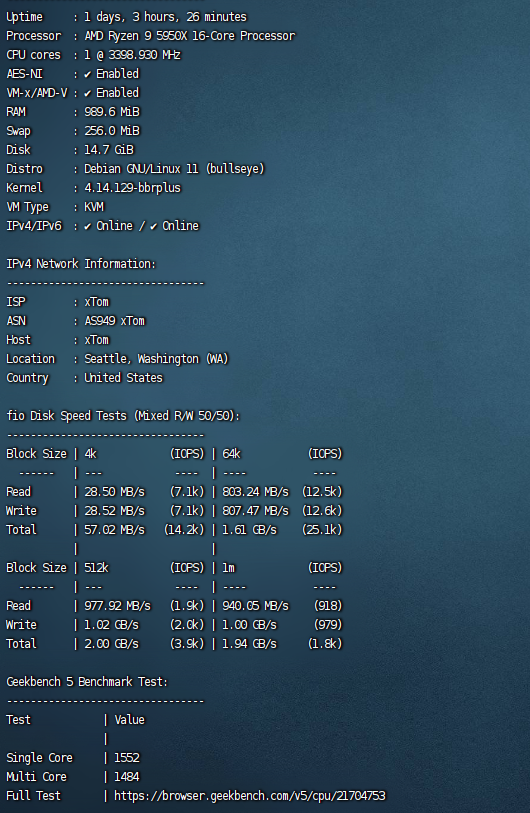Click the 'Processor' label
This screenshot has width=530, height=813.
click(33, 36)
